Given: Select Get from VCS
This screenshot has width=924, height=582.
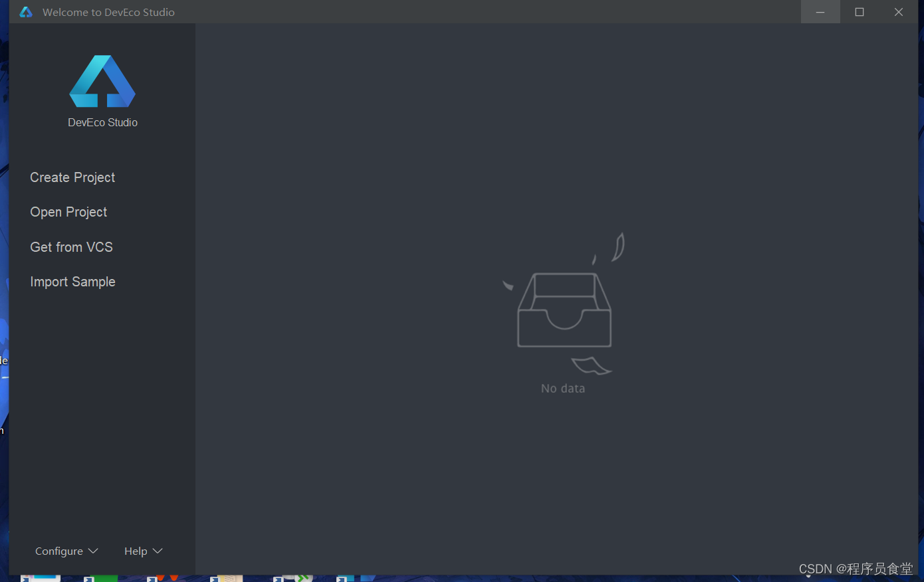Looking at the screenshot, I should pyautogui.click(x=71, y=247).
